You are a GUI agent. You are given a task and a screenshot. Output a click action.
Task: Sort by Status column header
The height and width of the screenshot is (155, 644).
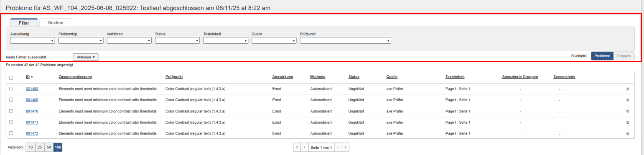[x=354, y=77]
